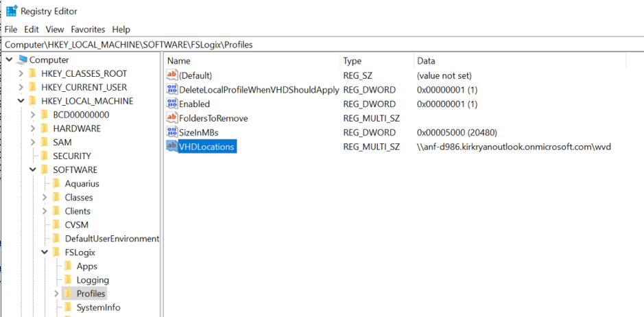Open the File menu
The image size is (644, 317).
[x=11, y=30]
